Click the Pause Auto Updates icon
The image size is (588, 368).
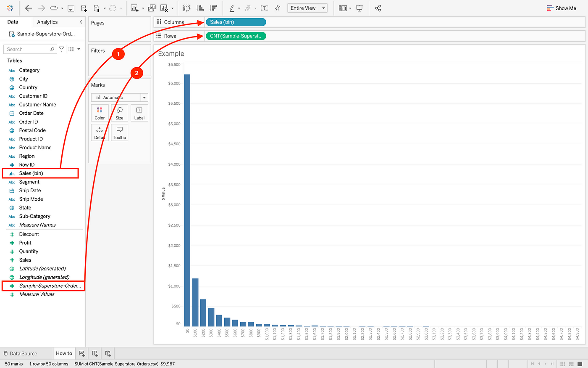[x=96, y=8]
